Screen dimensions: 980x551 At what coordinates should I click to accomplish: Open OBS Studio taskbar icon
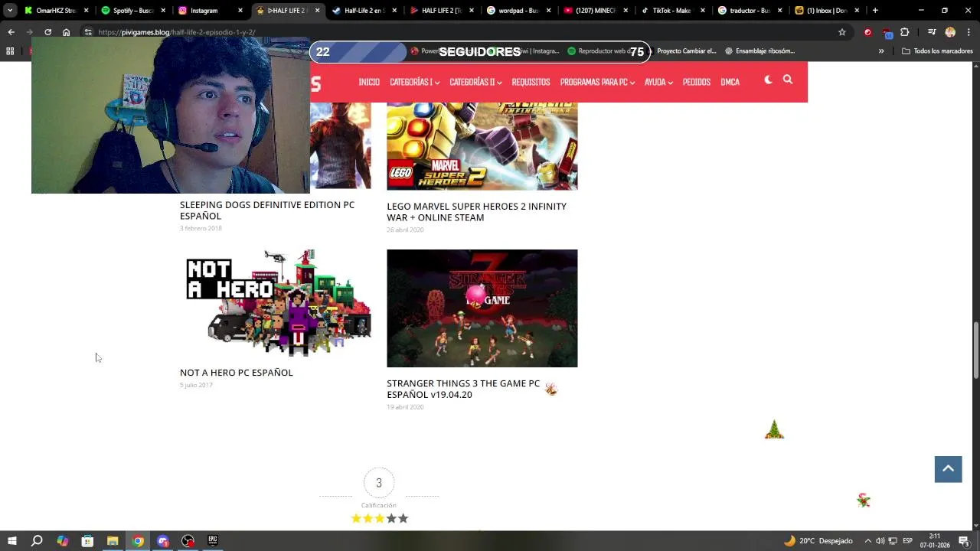(x=188, y=541)
